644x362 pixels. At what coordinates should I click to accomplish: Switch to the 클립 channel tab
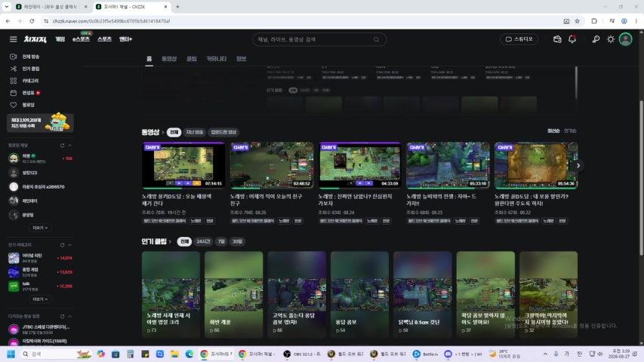coord(192,59)
